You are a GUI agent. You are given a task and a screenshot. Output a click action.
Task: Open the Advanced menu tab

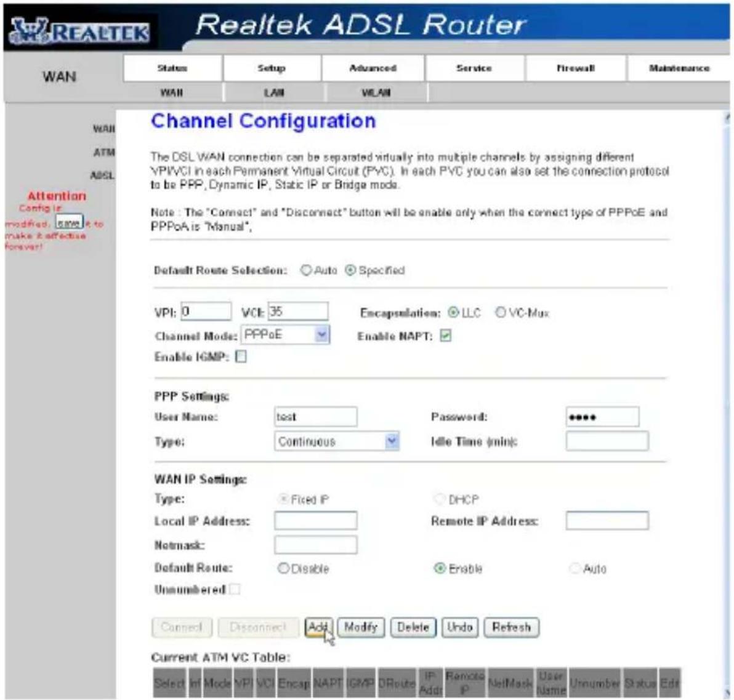[373, 68]
